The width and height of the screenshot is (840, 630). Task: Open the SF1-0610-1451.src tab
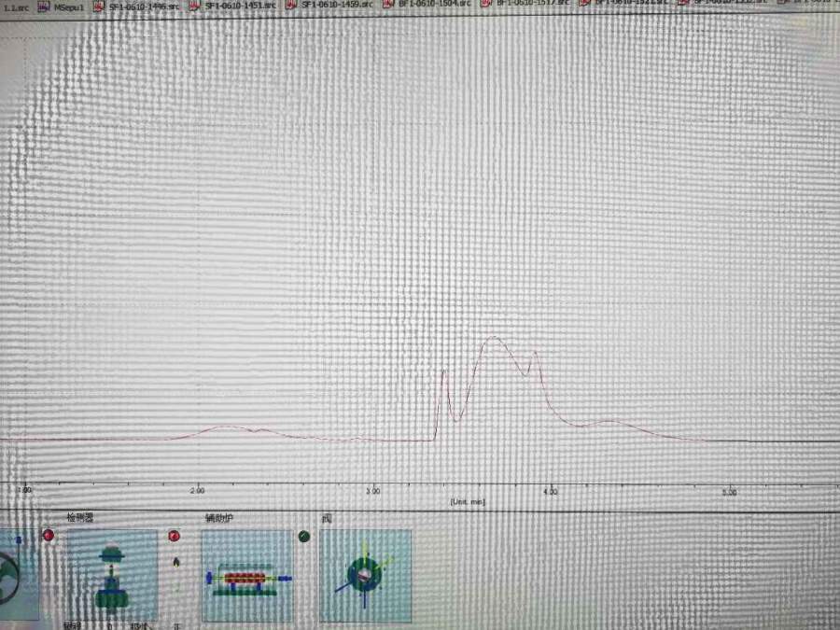click(234, 6)
